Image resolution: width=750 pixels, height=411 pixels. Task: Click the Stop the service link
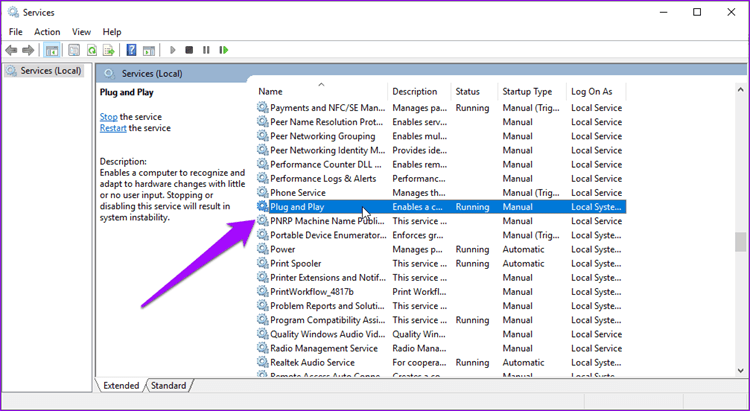tap(108, 117)
